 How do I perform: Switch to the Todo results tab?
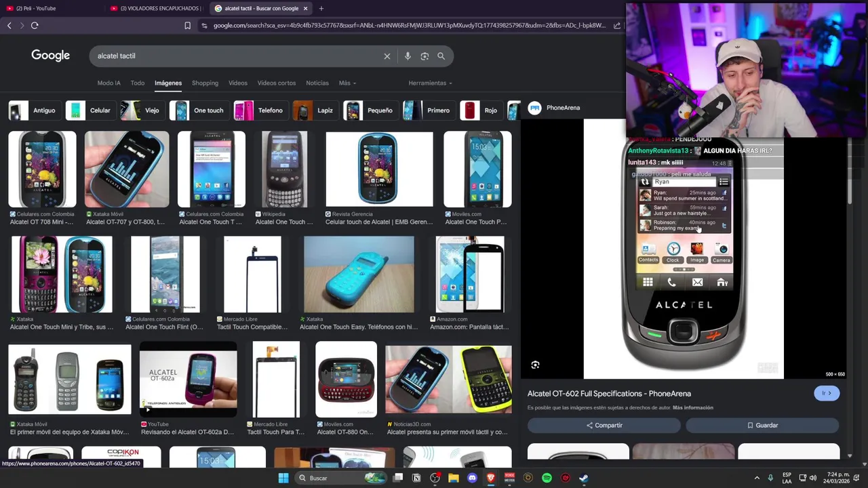(138, 83)
